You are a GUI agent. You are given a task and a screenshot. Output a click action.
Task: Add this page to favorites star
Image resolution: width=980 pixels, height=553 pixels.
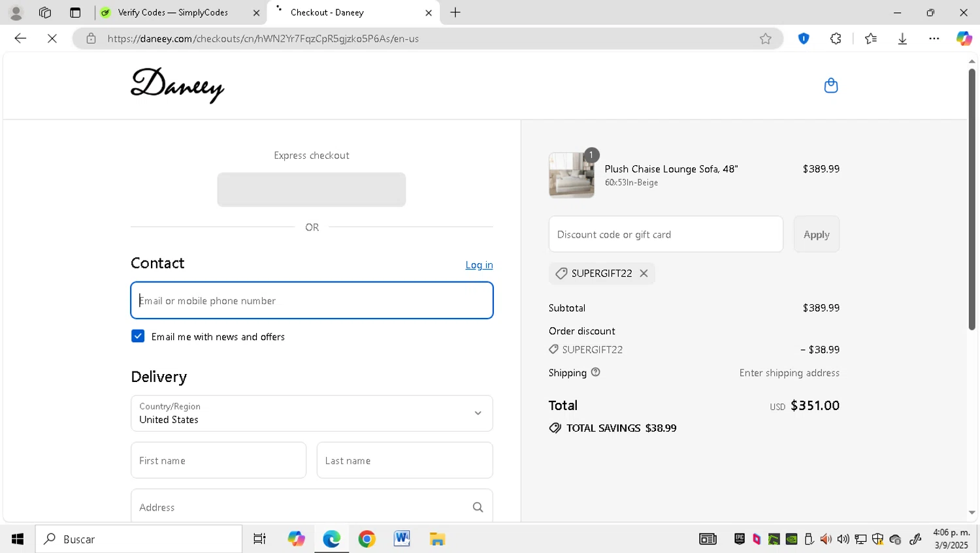(x=766, y=39)
